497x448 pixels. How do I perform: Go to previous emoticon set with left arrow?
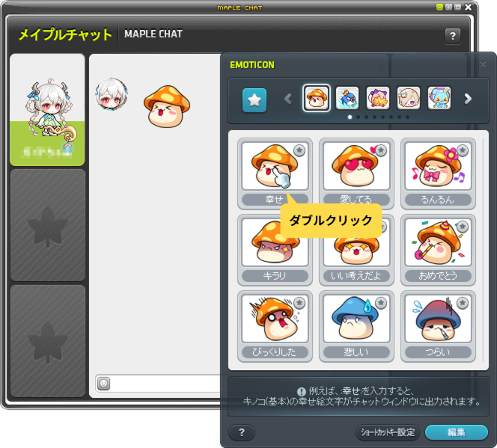click(x=288, y=99)
